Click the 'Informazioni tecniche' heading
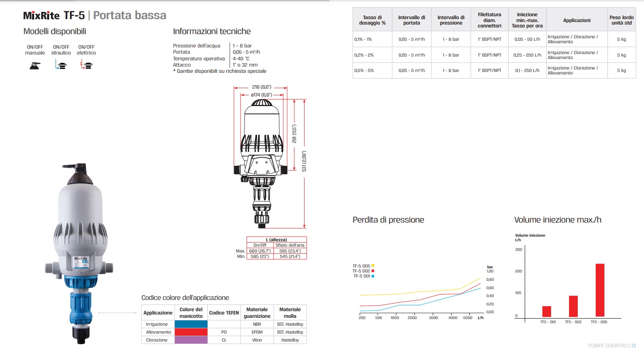The image size is (644, 359). tap(212, 31)
